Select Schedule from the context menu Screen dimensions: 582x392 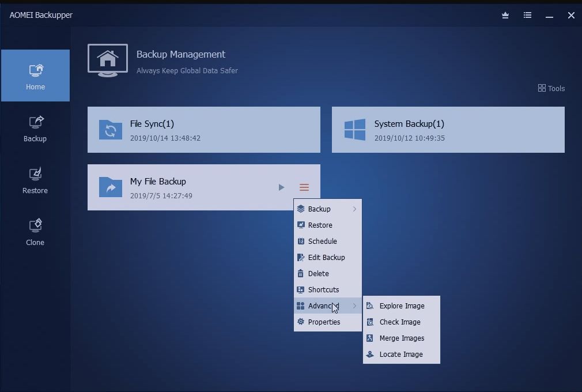click(328, 242)
